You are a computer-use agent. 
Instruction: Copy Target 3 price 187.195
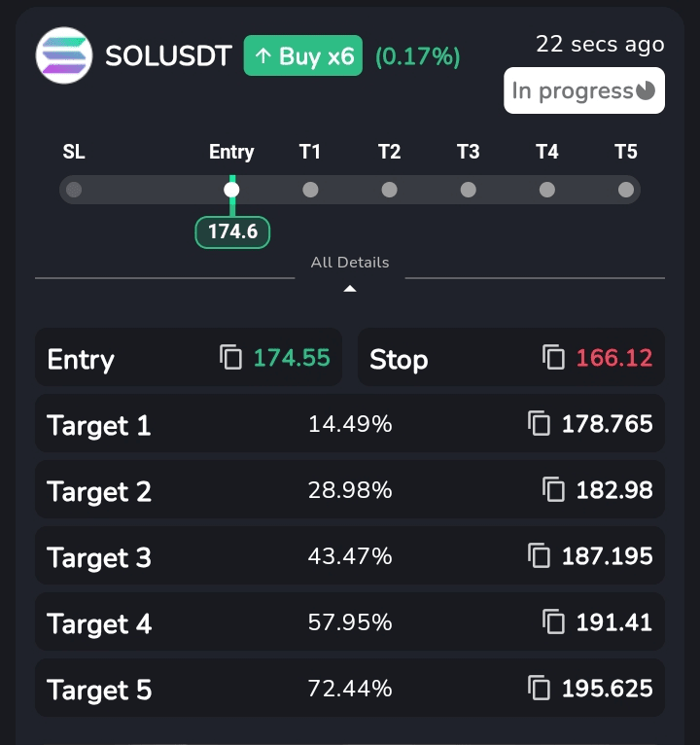coord(539,555)
